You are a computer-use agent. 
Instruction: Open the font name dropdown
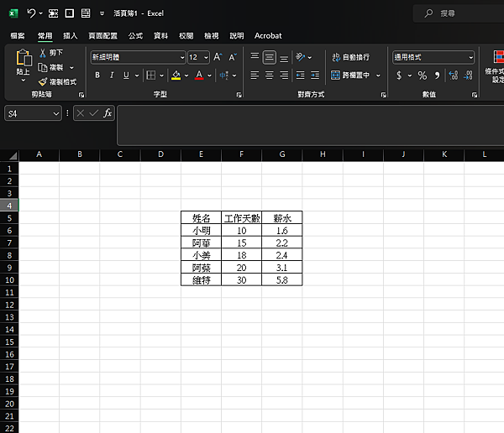click(182, 58)
